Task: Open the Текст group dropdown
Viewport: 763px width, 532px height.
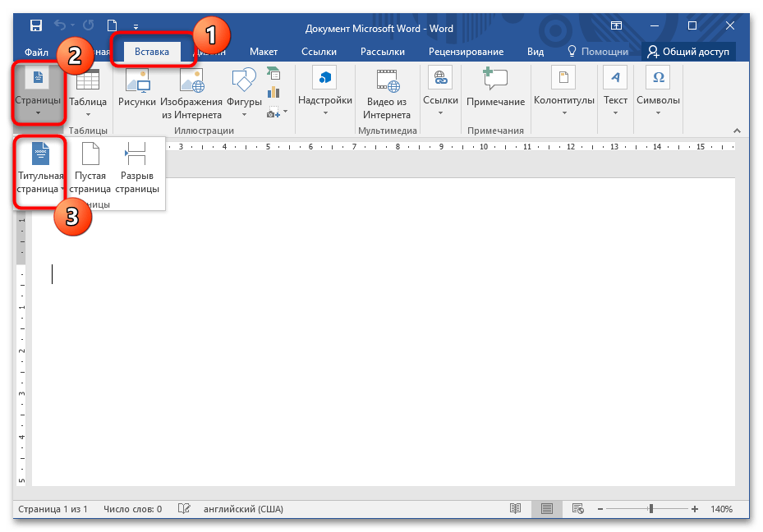Action: pos(615,92)
